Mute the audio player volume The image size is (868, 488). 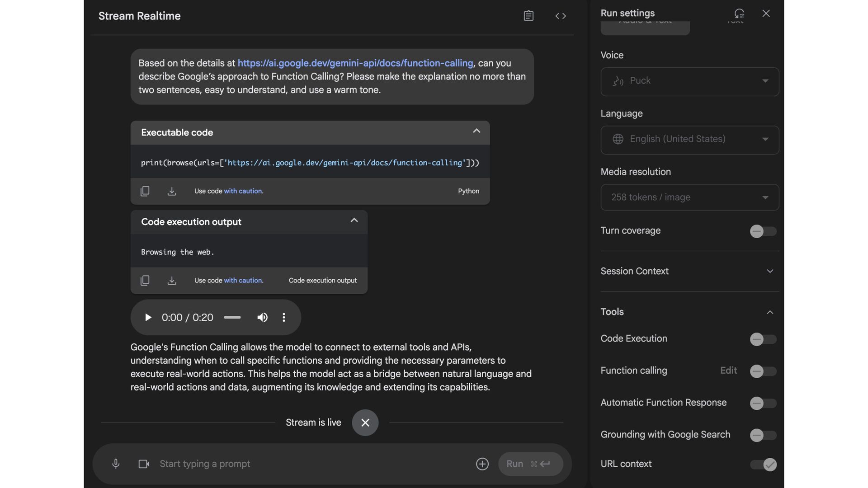point(262,317)
